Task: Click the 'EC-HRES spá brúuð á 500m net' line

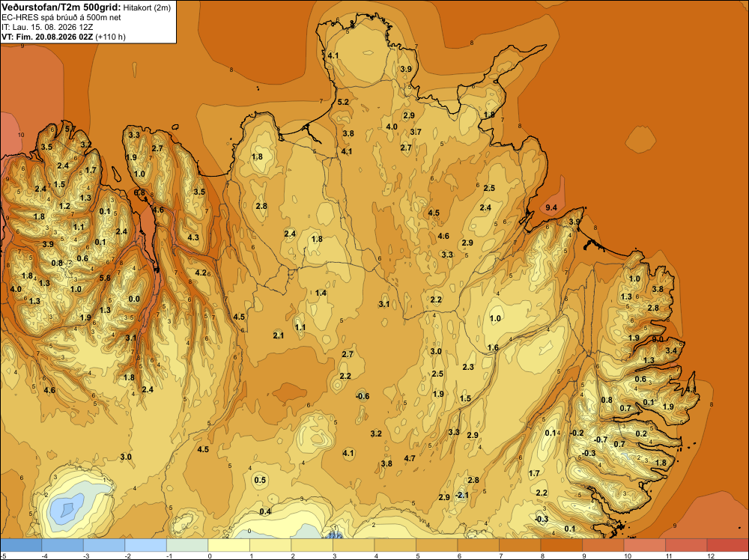Action: pyautogui.click(x=61, y=18)
